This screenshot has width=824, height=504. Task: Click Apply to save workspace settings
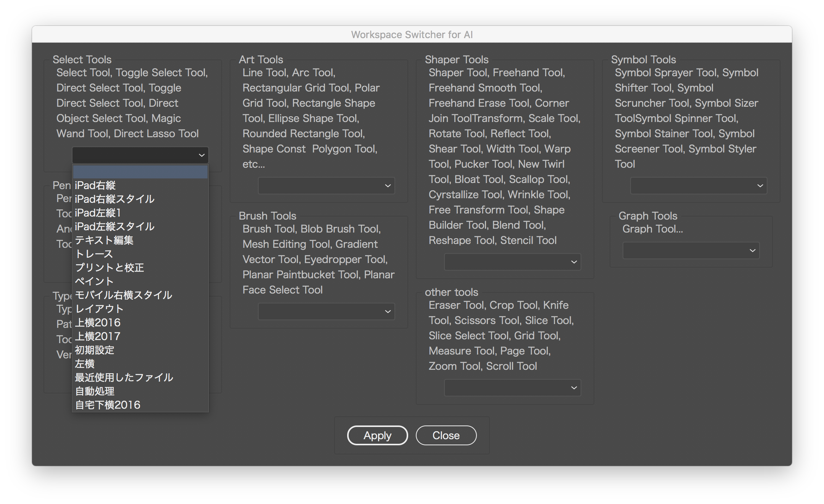tap(377, 436)
